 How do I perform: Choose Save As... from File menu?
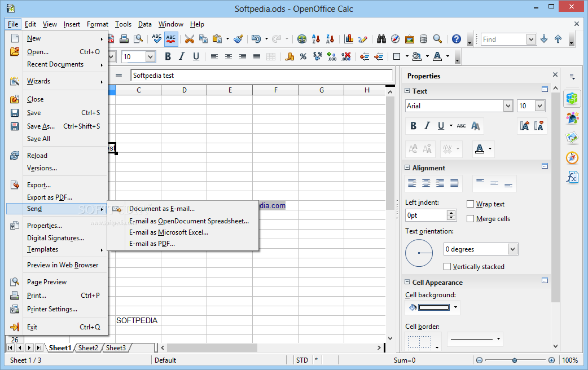coord(56,126)
